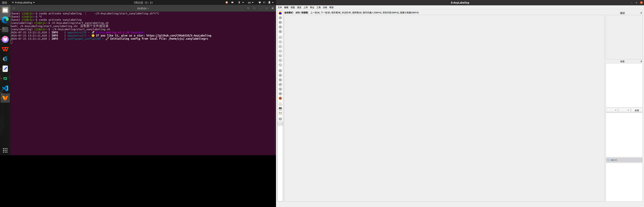This screenshot has height=207, width=644.
Task: Select the Create circle tool
Action: point(280,51)
